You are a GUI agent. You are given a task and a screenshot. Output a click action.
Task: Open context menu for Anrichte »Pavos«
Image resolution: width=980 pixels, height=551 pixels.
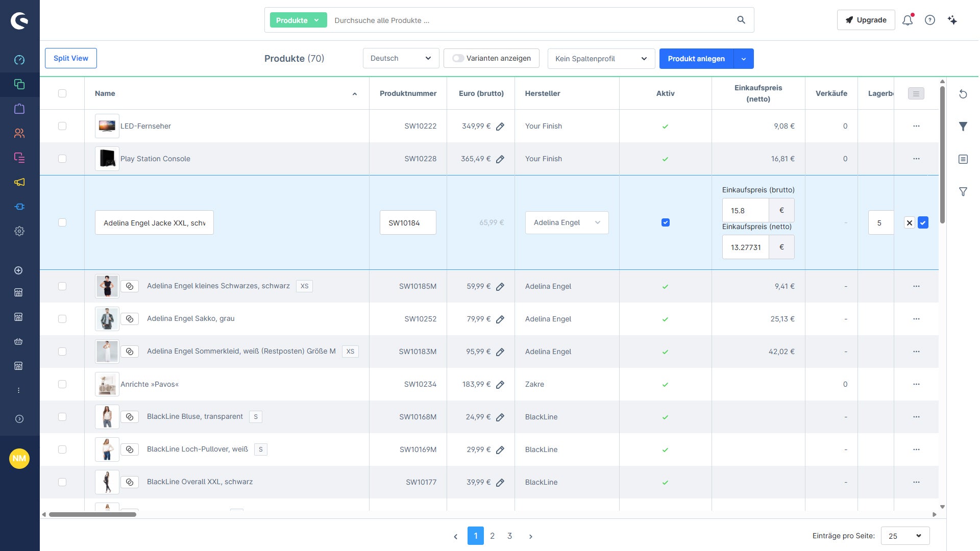tap(916, 384)
